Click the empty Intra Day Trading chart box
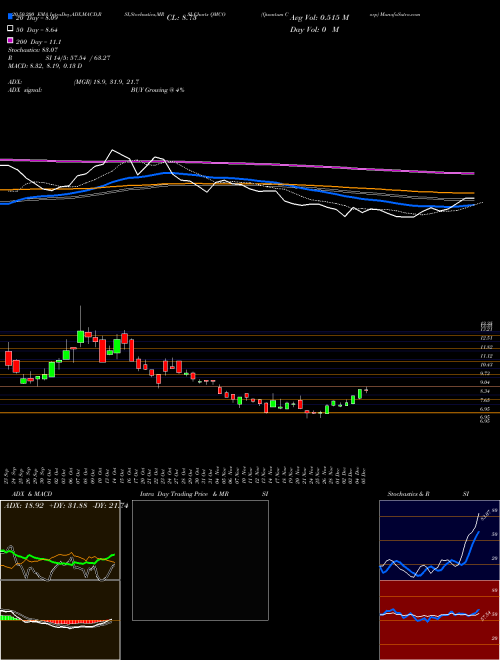This screenshot has width=500, height=660. point(200,560)
